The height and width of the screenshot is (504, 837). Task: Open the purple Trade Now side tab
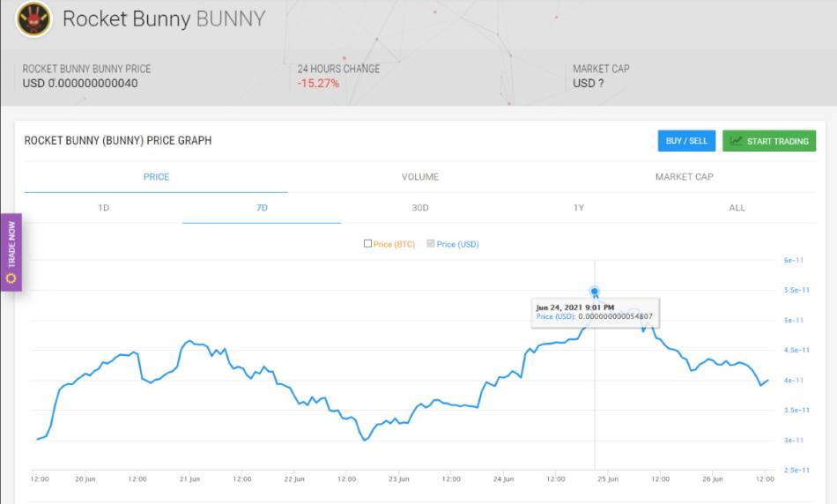pyautogui.click(x=11, y=253)
